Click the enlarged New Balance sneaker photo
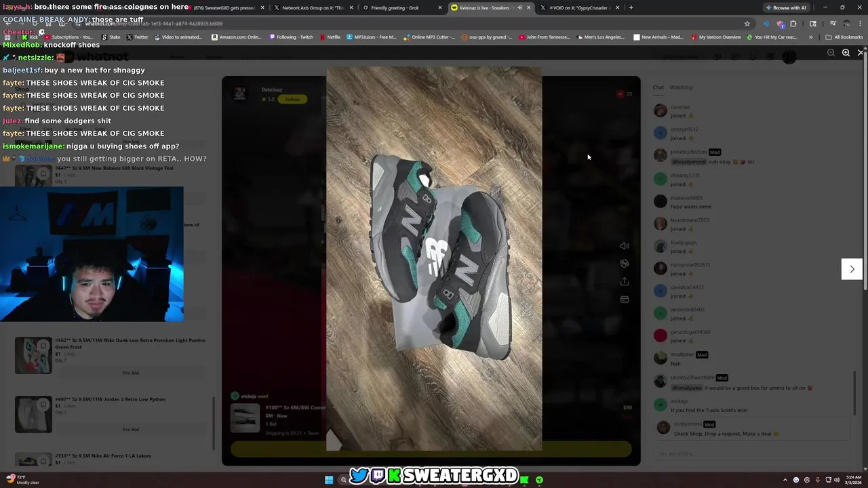Screen dimensions: 868x488 434,258
